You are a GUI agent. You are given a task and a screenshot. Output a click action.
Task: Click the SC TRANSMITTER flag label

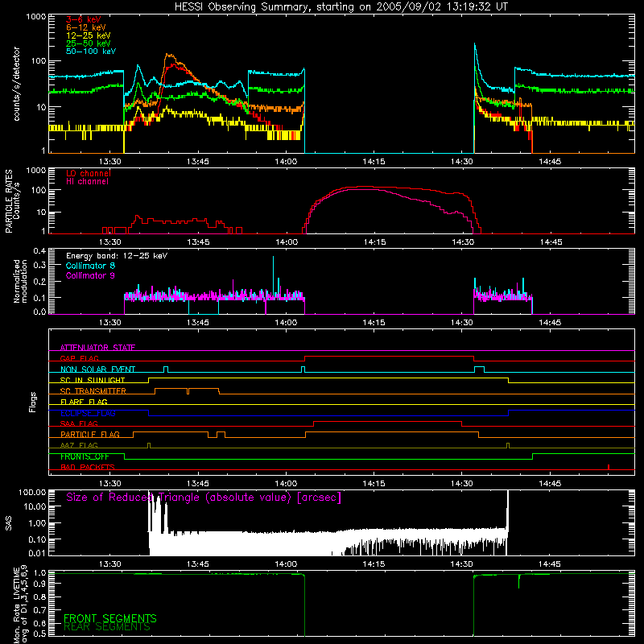point(93,391)
